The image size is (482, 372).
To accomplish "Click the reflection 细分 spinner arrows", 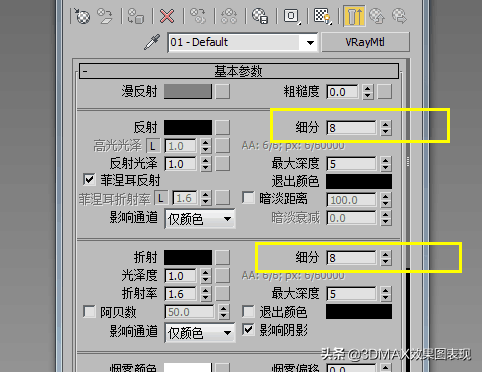I will click(x=386, y=128).
